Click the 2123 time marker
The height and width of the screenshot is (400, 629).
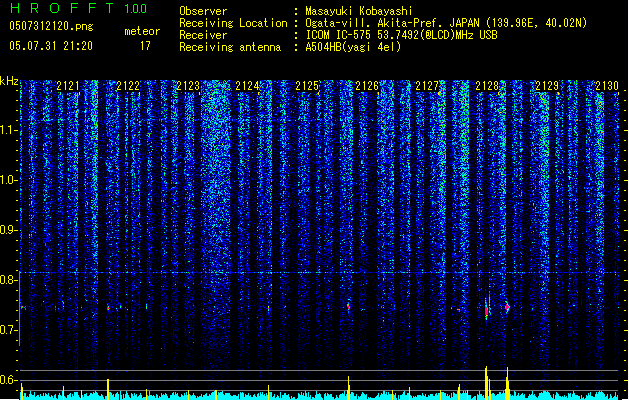[188, 86]
